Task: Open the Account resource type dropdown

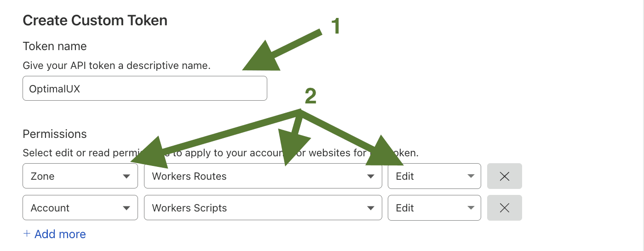Action: pyautogui.click(x=80, y=208)
